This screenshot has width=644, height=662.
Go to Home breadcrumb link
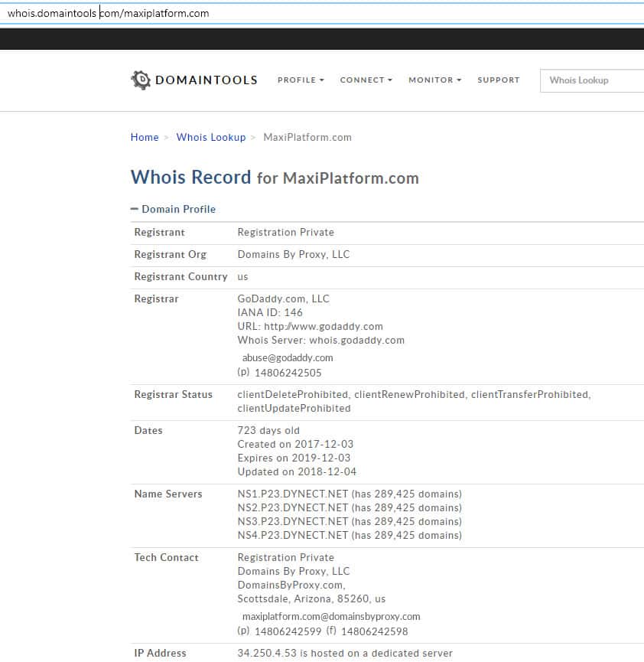pyautogui.click(x=145, y=137)
